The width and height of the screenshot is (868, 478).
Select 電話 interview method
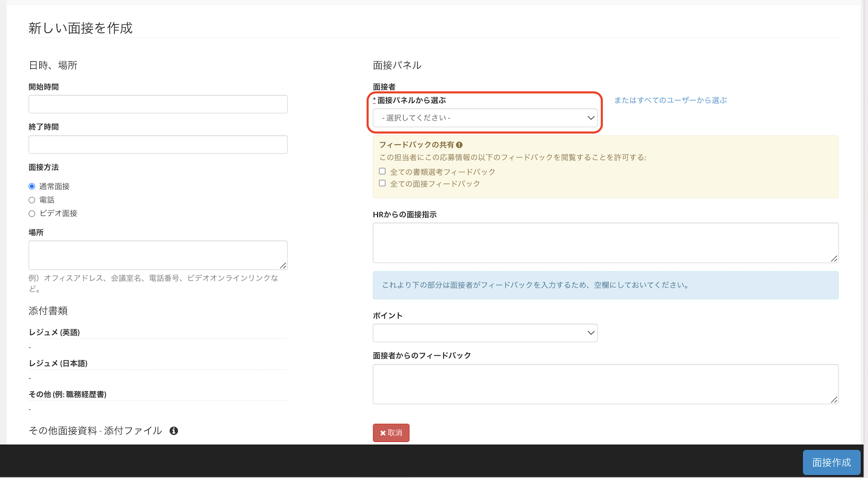click(x=32, y=200)
